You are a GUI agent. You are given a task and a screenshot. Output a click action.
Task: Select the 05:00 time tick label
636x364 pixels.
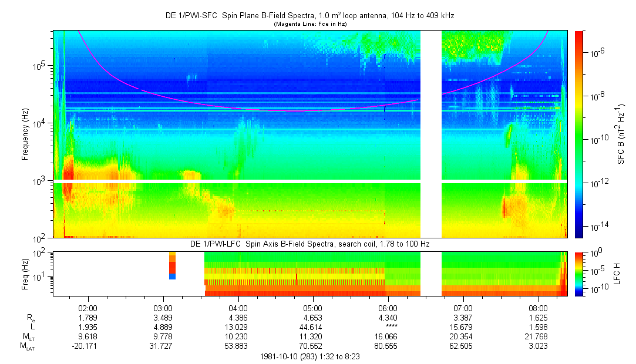312,308
